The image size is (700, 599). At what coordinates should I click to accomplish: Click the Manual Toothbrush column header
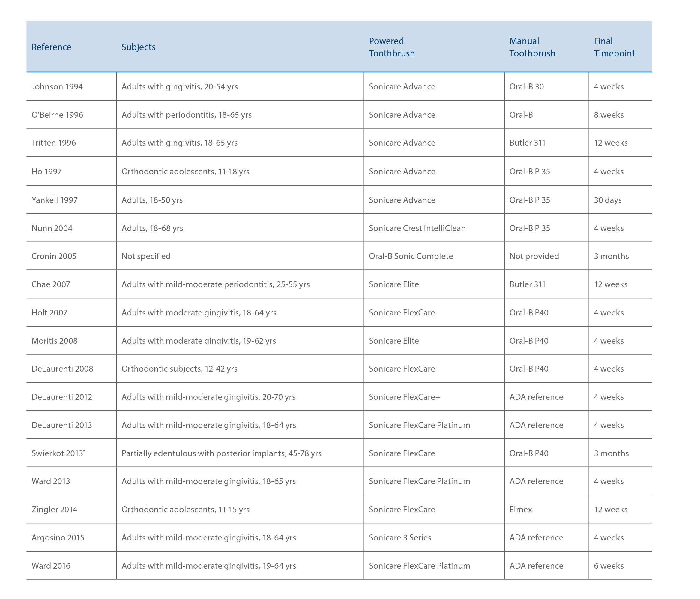pos(532,47)
